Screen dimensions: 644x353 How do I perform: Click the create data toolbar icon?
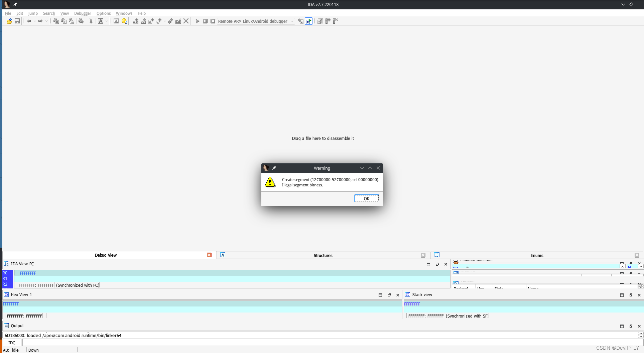143,21
